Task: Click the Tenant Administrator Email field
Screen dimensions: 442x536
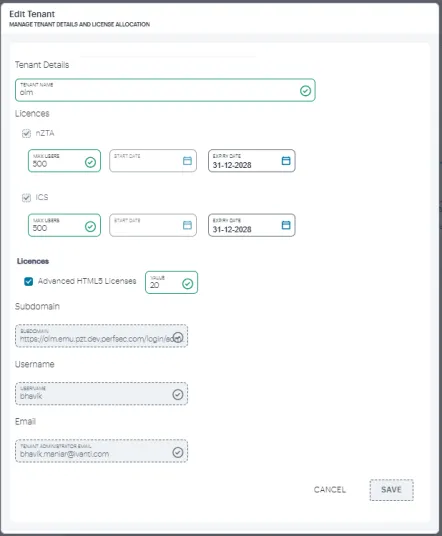Action: point(101,451)
